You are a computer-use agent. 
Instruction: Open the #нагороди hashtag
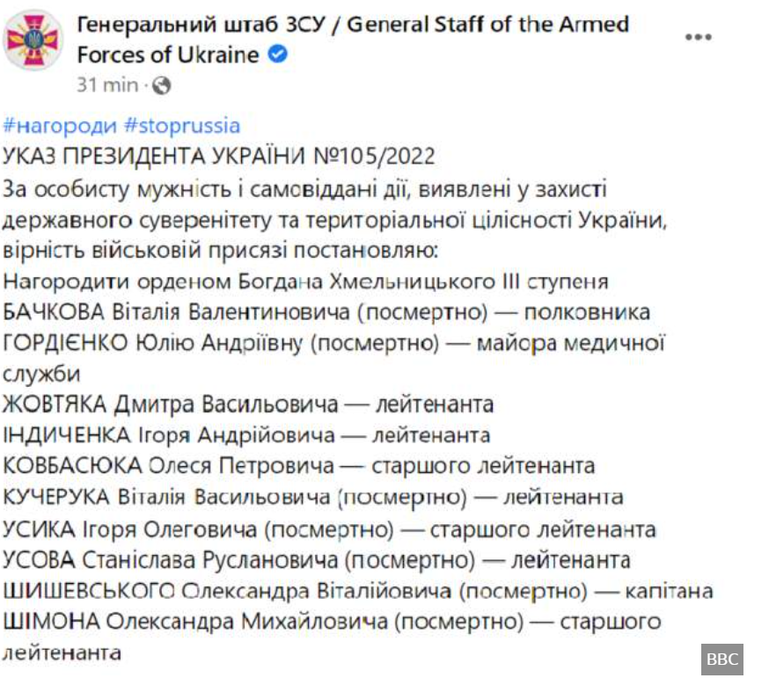tap(61, 126)
